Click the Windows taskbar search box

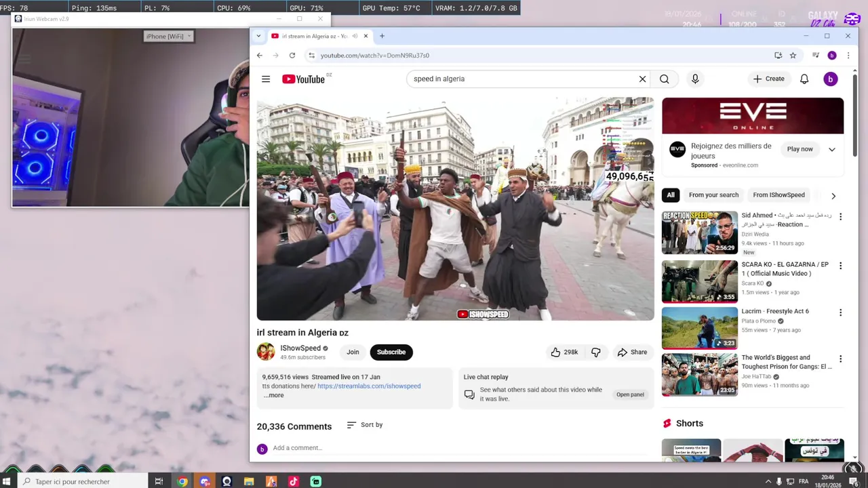(82, 481)
